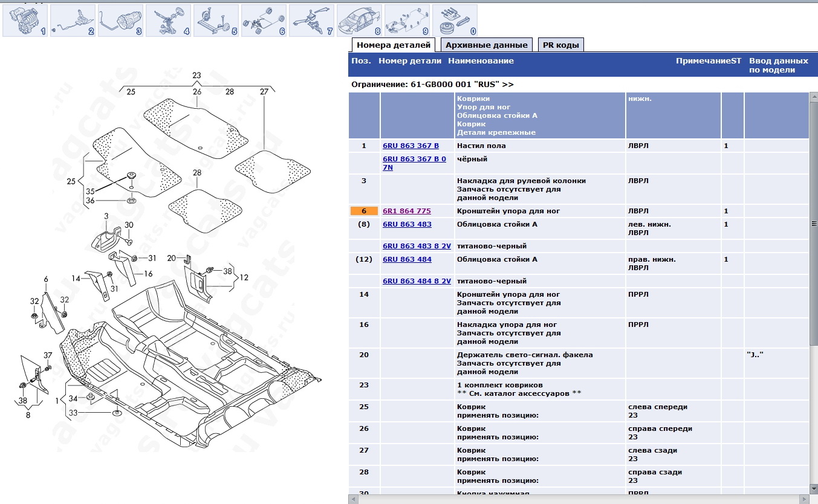This screenshot has width=818, height=504.
Task: Open the electrical equipment group icon 9
Action: coord(407,21)
